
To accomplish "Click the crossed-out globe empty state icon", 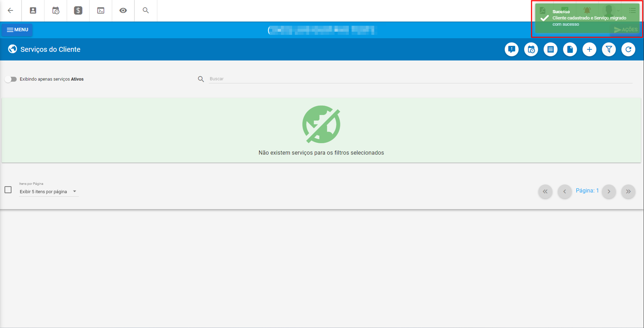I will pyautogui.click(x=321, y=125).
